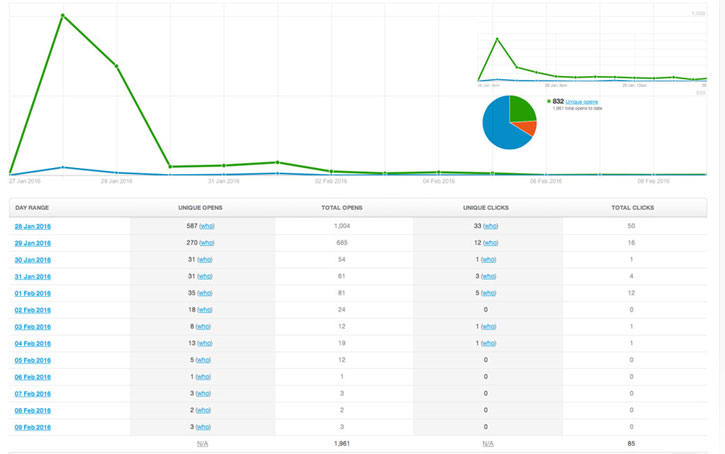Click the 06 Feb 2016 axis label
Screen dimensions: 725x454
coord(546,181)
